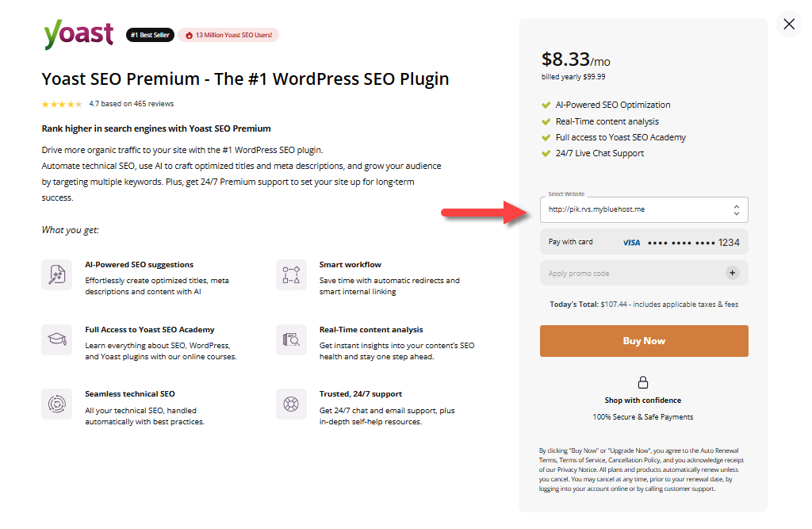812x529 pixels.
Task: Click the Yoast SEO Academy graduation cap icon
Action: (x=56, y=339)
